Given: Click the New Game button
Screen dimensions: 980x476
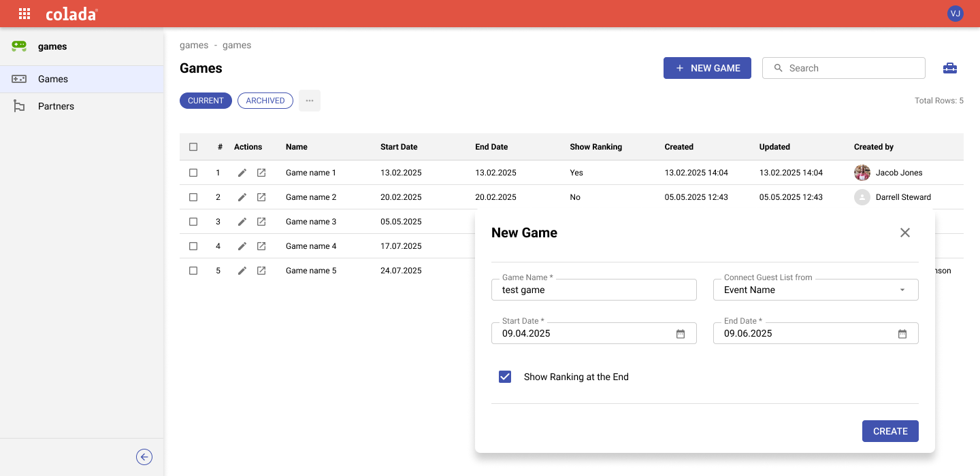Looking at the screenshot, I should coord(707,68).
